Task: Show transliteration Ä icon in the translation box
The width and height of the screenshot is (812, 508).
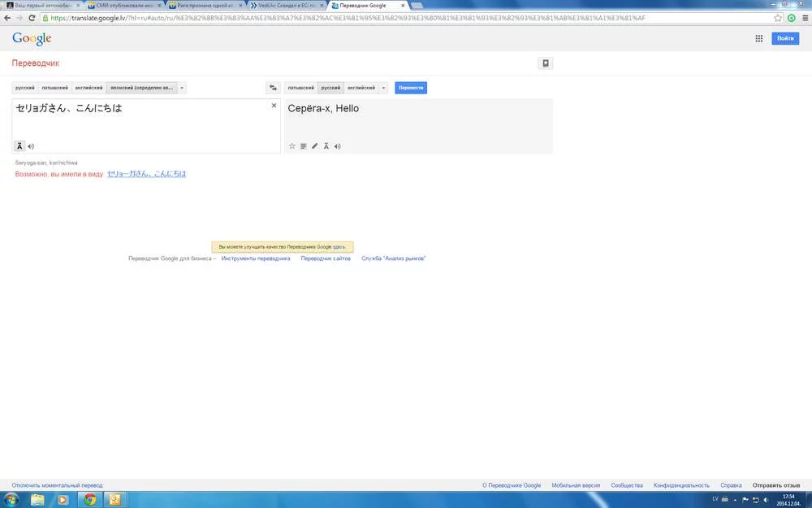Action: [326, 146]
